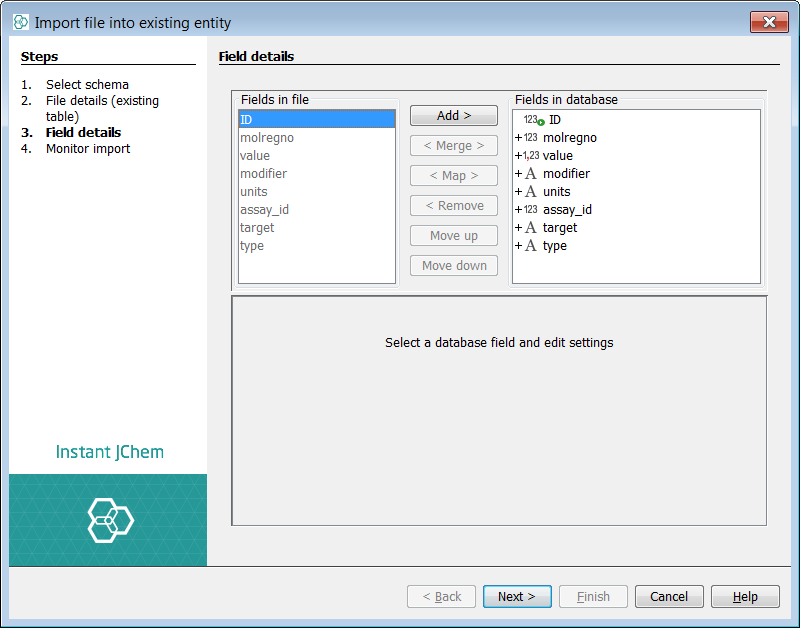
Task: Click the text type icon beside modifier
Action: pos(531,174)
